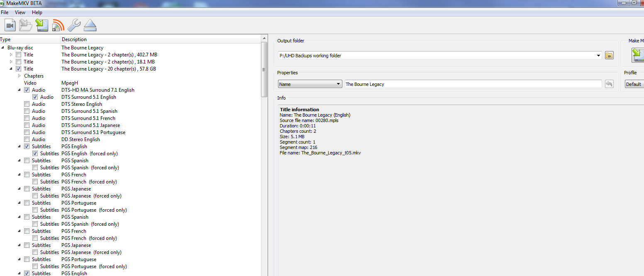Expand the 18.1 MB title node

point(11,62)
